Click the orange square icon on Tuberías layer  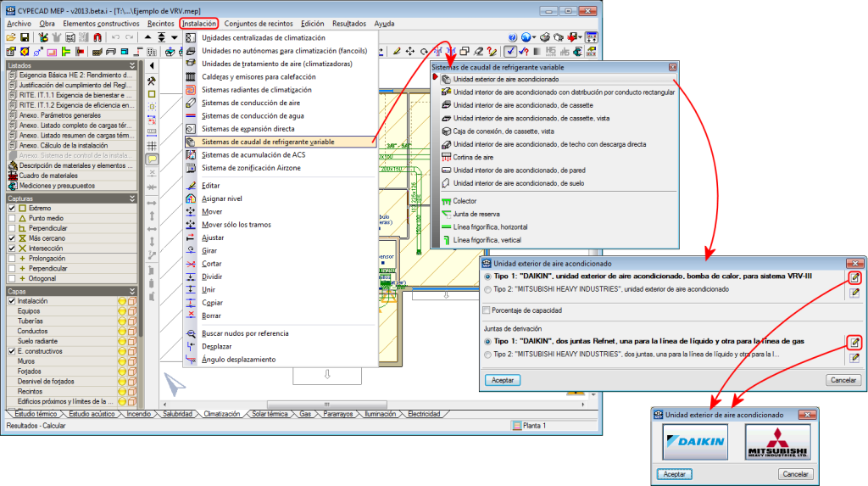131,321
